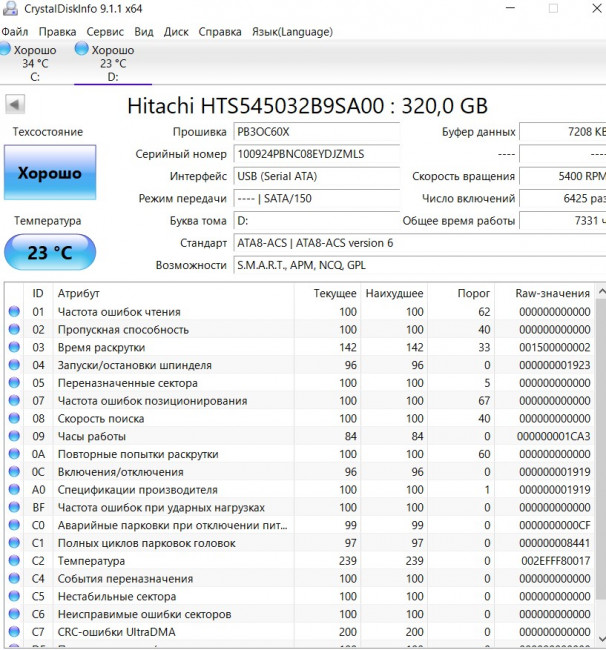The image size is (606, 650).
Task: Click the attribute list vertical scrollbar thumb
Action: [x=601, y=449]
